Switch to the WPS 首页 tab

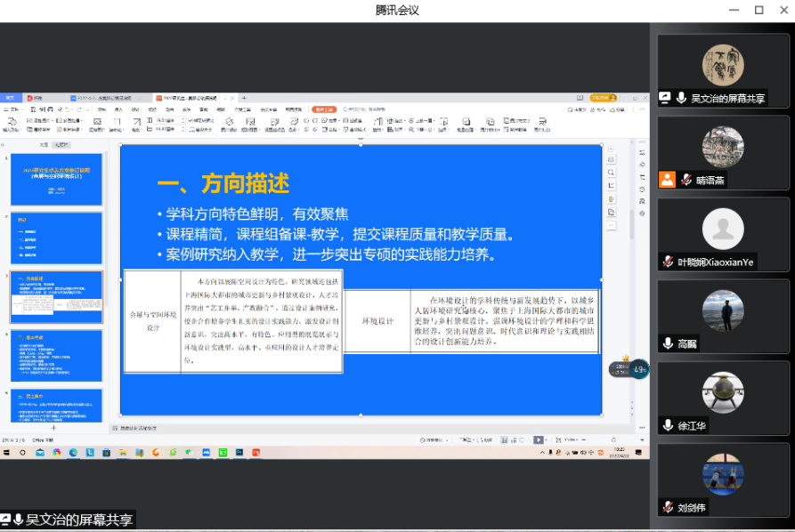point(11,98)
